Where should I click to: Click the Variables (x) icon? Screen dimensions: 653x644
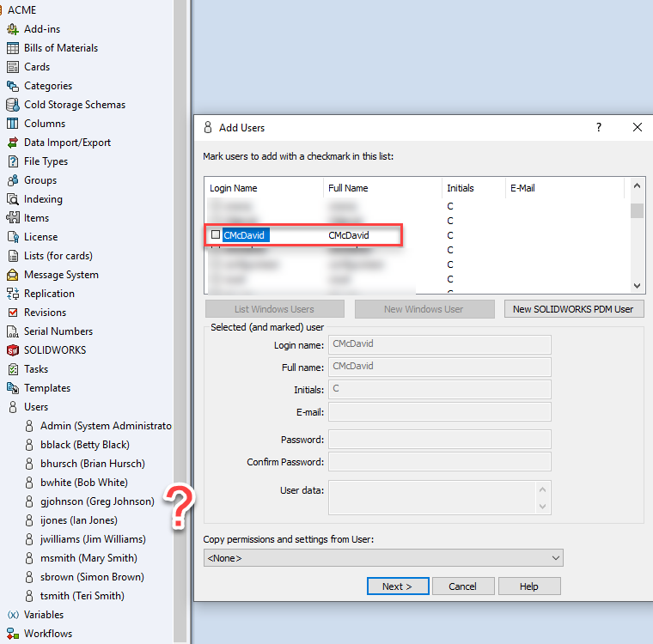[x=13, y=615]
